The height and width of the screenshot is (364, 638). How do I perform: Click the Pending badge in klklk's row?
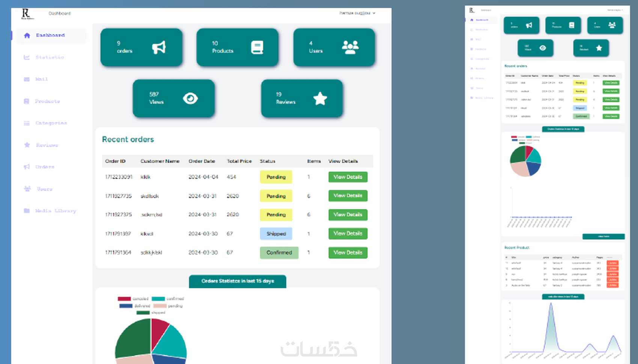click(x=276, y=177)
